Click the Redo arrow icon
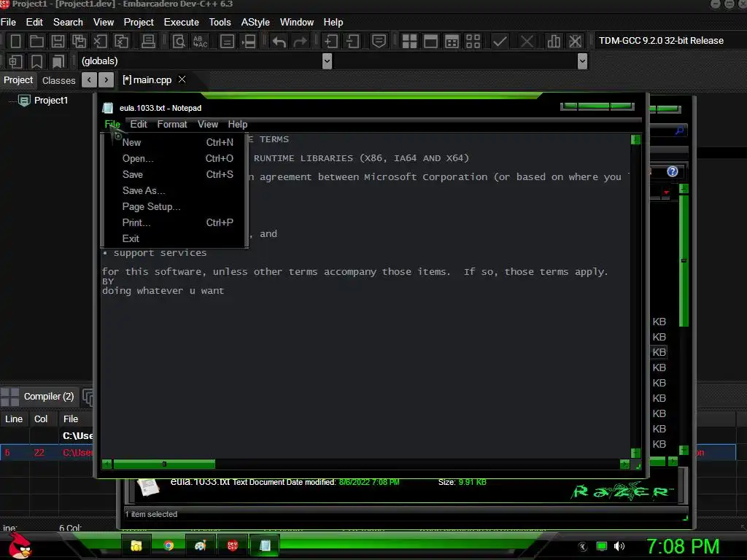The image size is (747, 560). click(x=300, y=41)
